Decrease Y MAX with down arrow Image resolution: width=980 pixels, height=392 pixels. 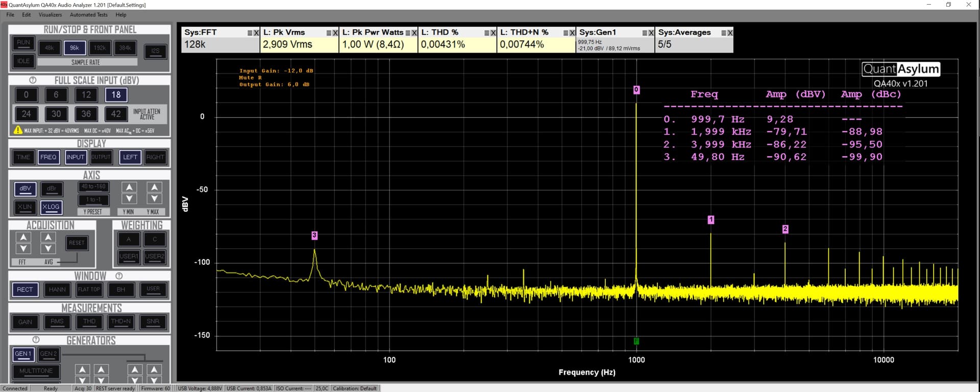click(154, 199)
